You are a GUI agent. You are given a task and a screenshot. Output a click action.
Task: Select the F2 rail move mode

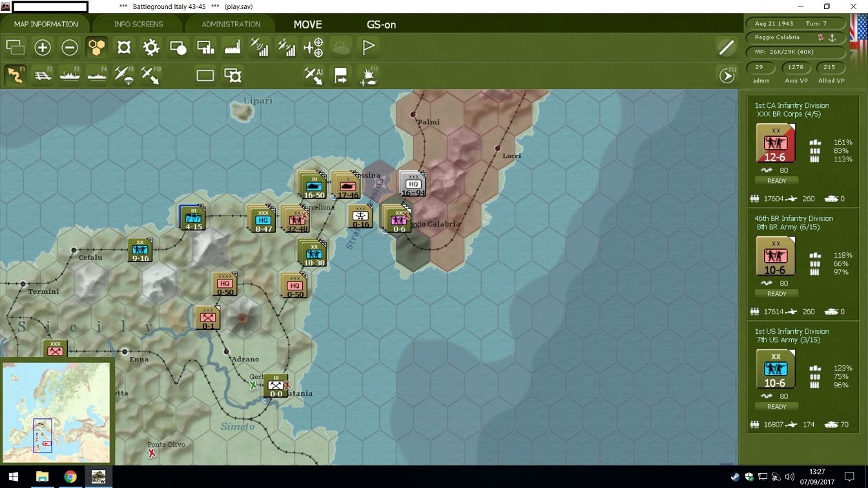pos(43,75)
